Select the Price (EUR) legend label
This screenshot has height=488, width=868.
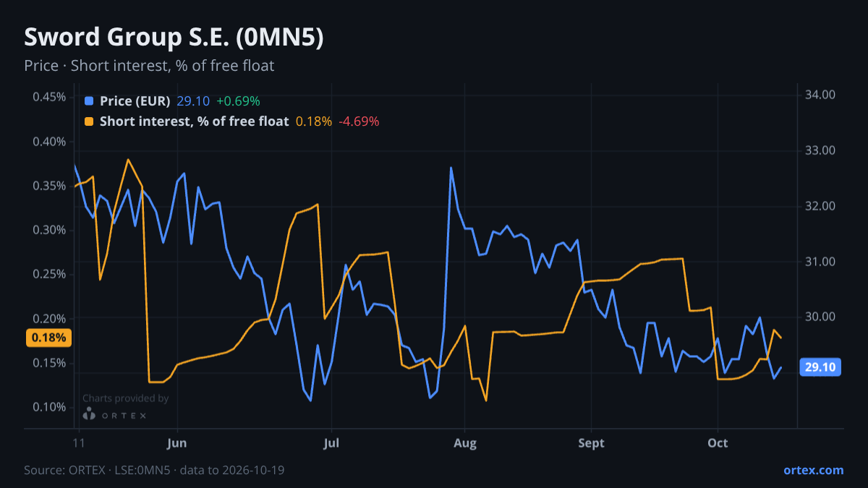(x=135, y=101)
